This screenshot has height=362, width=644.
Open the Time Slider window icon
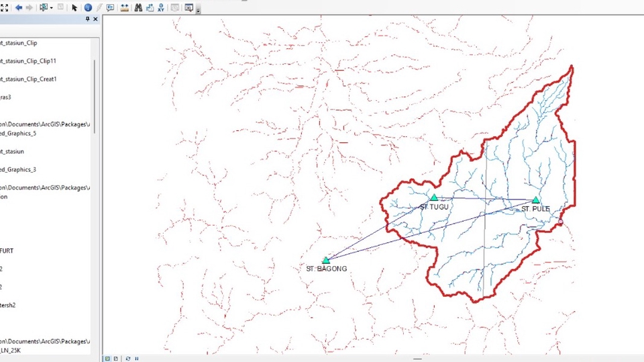[x=175, y=7]
